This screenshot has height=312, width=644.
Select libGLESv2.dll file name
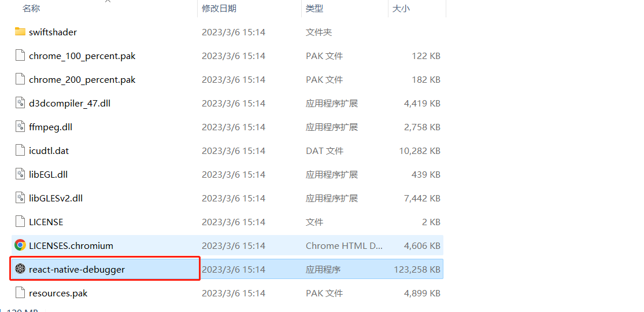(56, 199)
